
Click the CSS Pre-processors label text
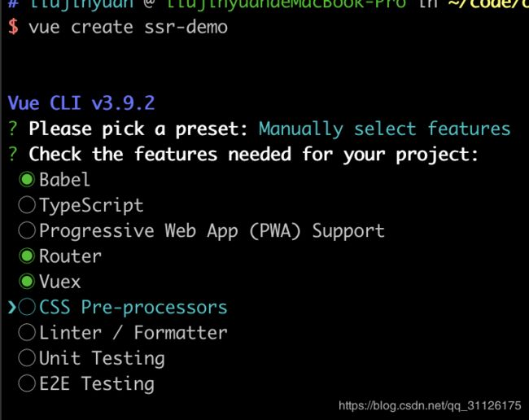point(133,308)
